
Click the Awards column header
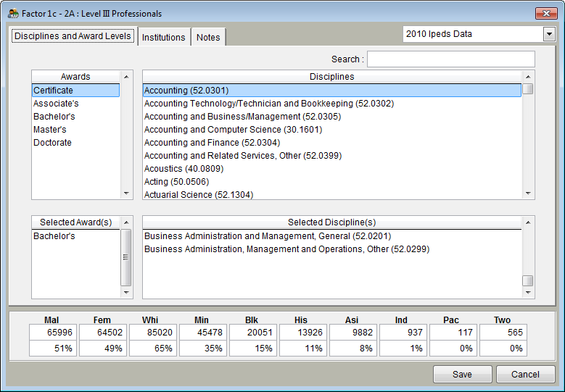75,77
